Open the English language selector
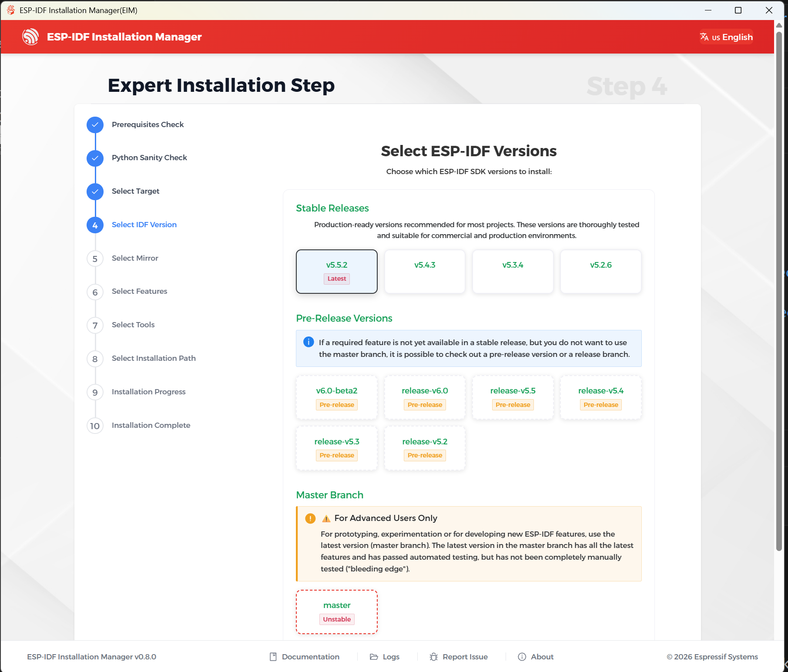 [726, 37]
